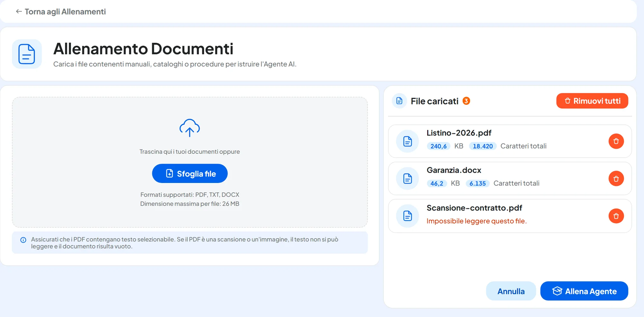Image resolution: width=644 pixels, height=317 pixels.
Task: Start training with Allena Agente
Action: [584, 291]
